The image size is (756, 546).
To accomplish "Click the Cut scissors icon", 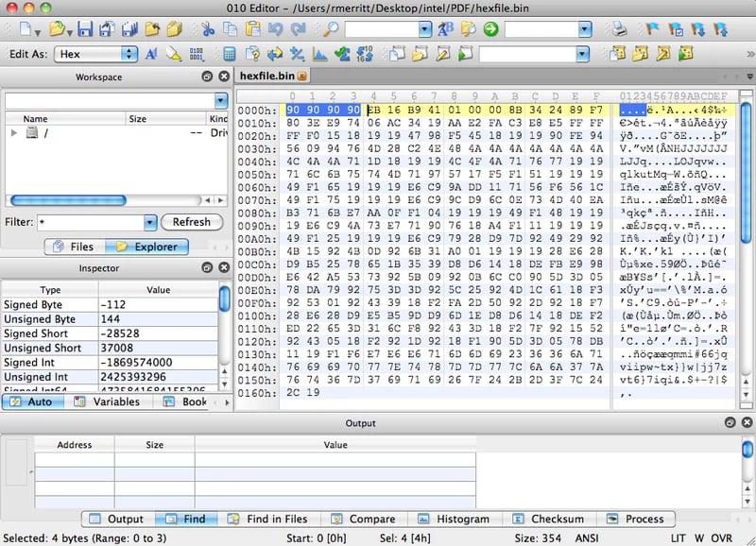I will [207, 29].
